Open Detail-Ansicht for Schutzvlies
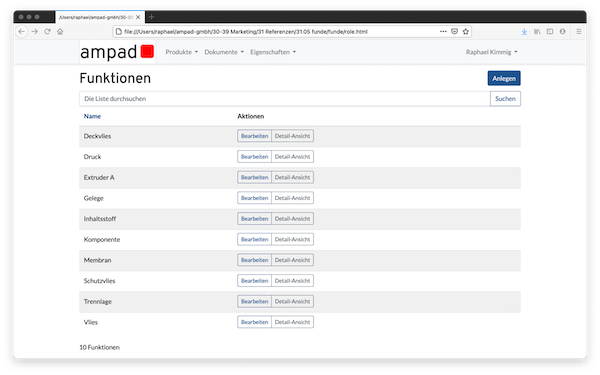This screenshot has height=375, width=600. click(x=292, y=280)
